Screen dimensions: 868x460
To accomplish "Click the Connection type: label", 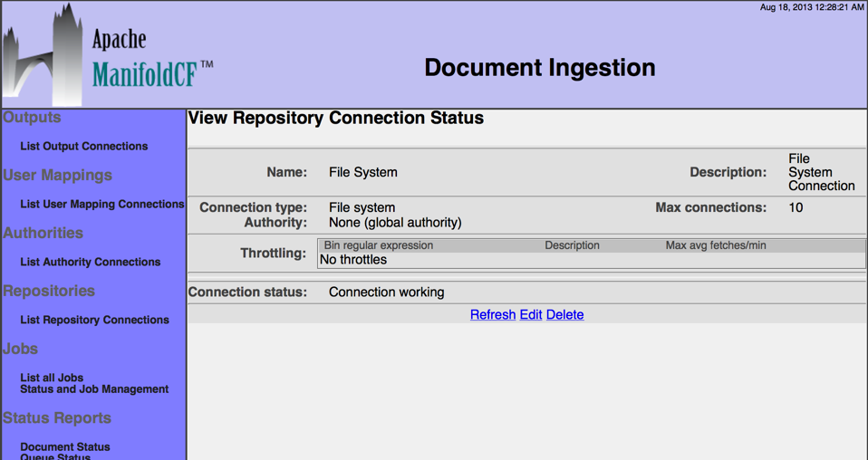I will (x=253, y=207).
